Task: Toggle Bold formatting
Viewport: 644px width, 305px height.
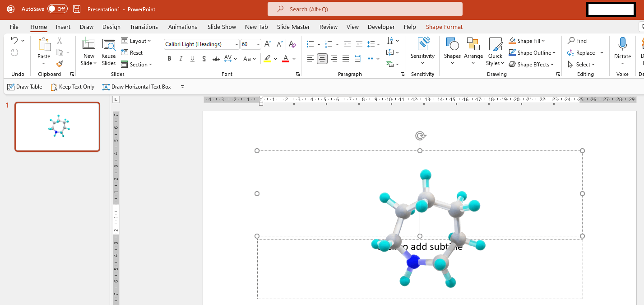Action: pos(169,59)
